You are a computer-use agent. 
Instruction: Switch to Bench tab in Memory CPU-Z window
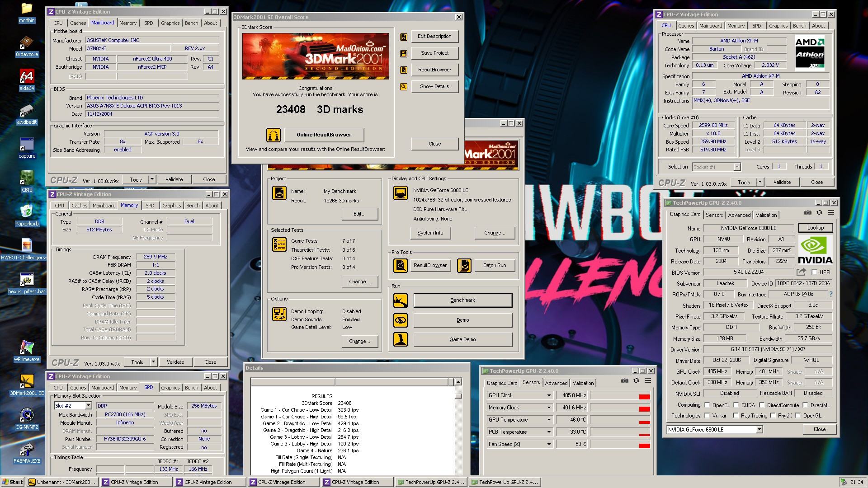(193, 206)
